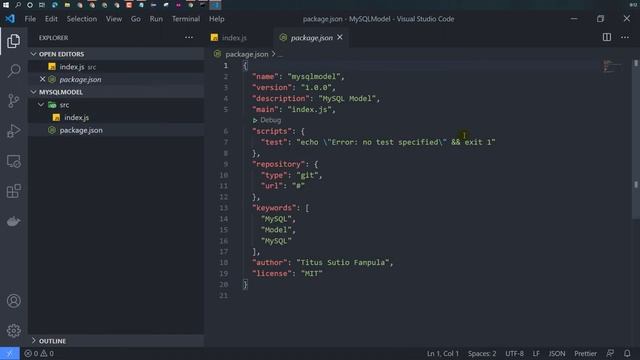Open the Terminal menu

click(x=186, y=19)
